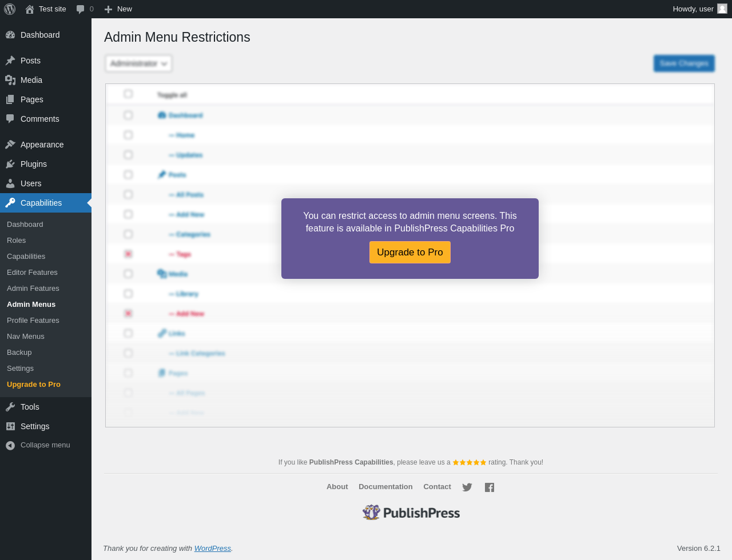
Task: Open Nav Menus in the submenu
Action: pos(26,337)
